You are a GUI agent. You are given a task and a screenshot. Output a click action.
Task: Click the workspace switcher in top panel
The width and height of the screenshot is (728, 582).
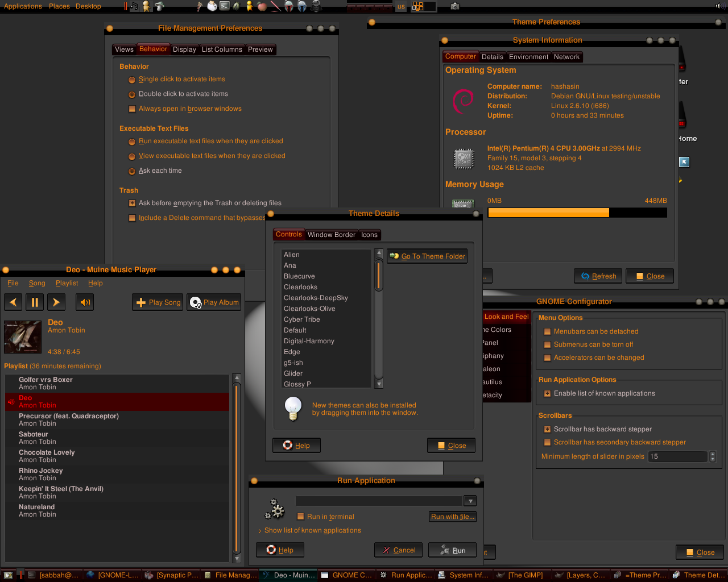(424, 6)
